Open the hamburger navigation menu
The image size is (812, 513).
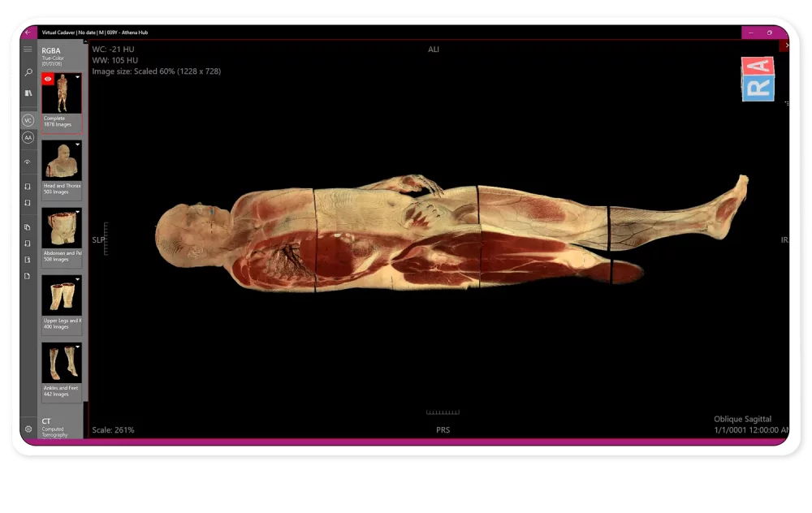pyautogui.click(x=28, y=50)
